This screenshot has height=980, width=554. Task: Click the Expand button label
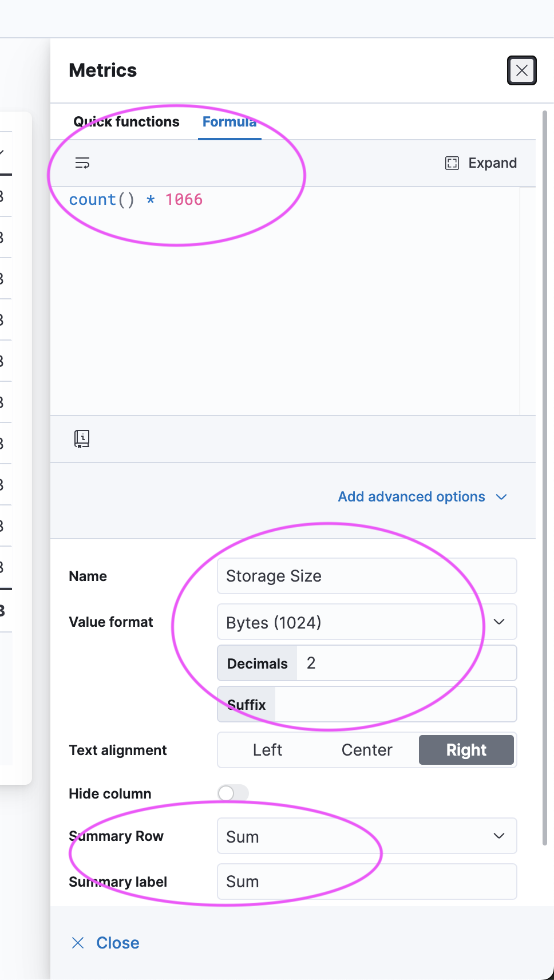coord(492,163)
